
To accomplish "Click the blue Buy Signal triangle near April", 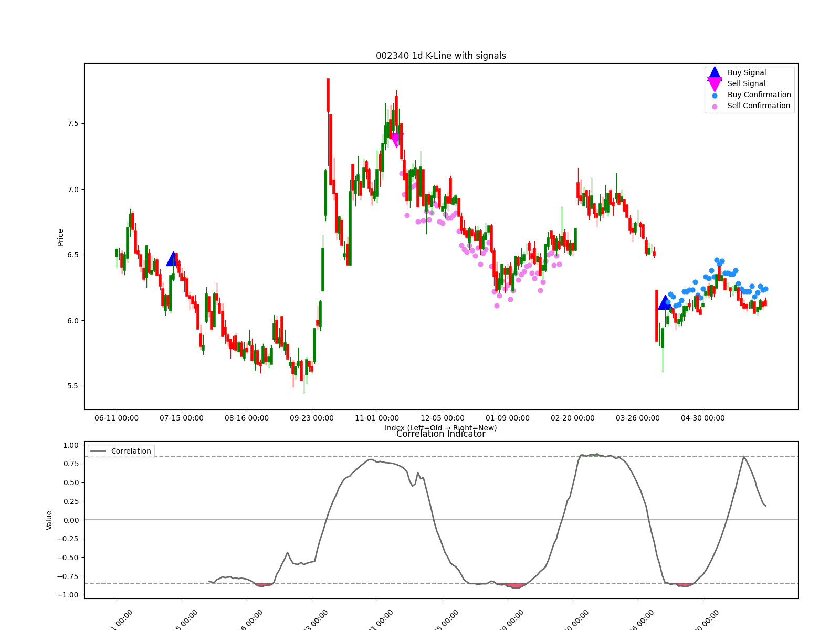I will click(665, 302).
